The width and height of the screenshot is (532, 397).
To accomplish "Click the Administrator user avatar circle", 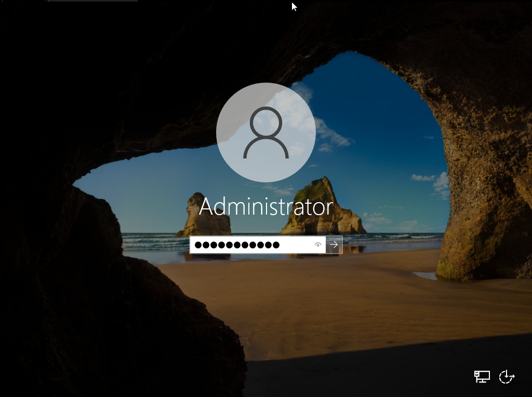I will (265, 132).
